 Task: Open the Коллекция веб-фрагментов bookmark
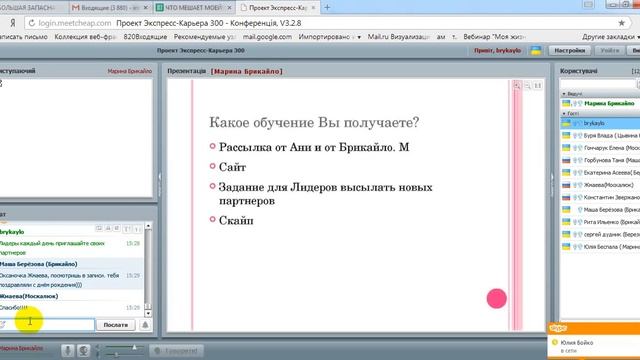pos(85,37)
